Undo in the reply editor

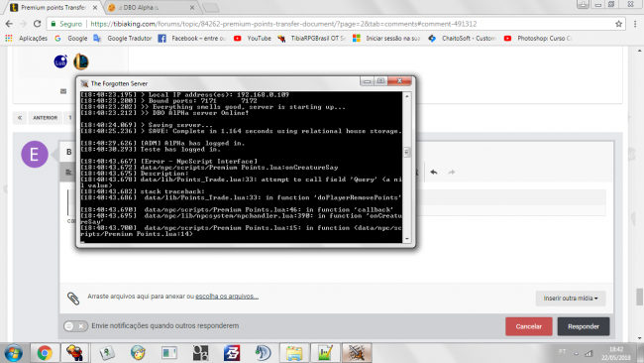tap(434, 172)
